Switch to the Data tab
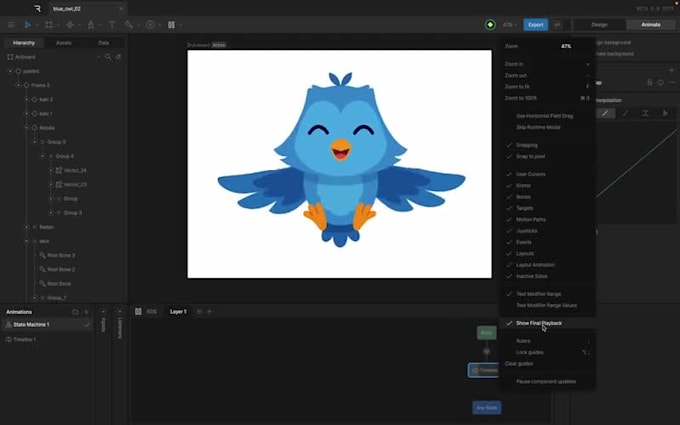Viewport: 680px width, 425px height. click(x=104, y=43)
